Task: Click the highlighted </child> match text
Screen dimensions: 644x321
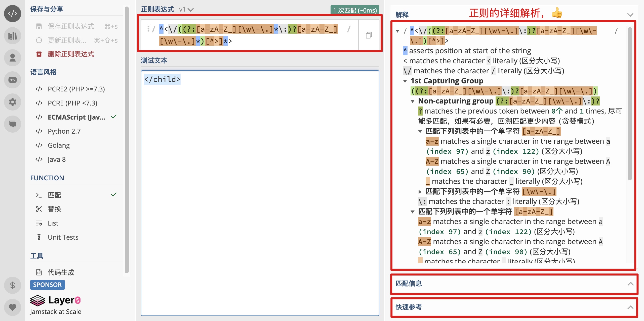Action: click(162, 79)
